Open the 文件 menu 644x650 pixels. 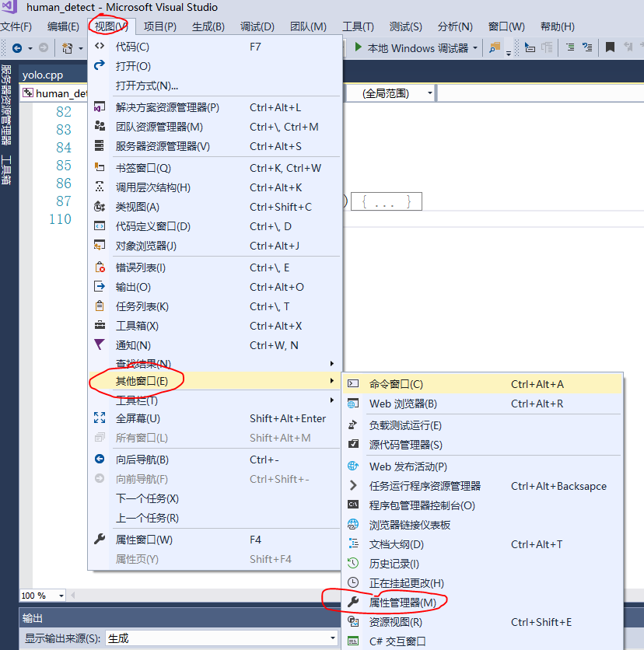click(x=16, y=27)
